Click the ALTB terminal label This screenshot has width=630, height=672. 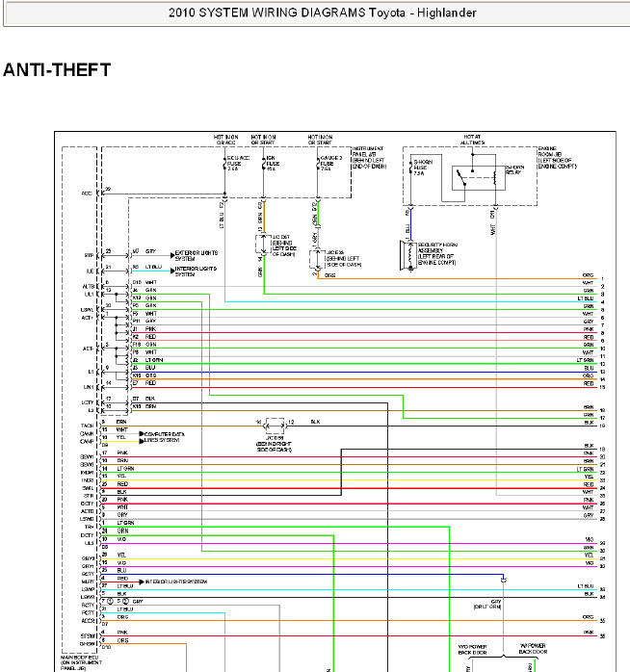pos(88,286)
